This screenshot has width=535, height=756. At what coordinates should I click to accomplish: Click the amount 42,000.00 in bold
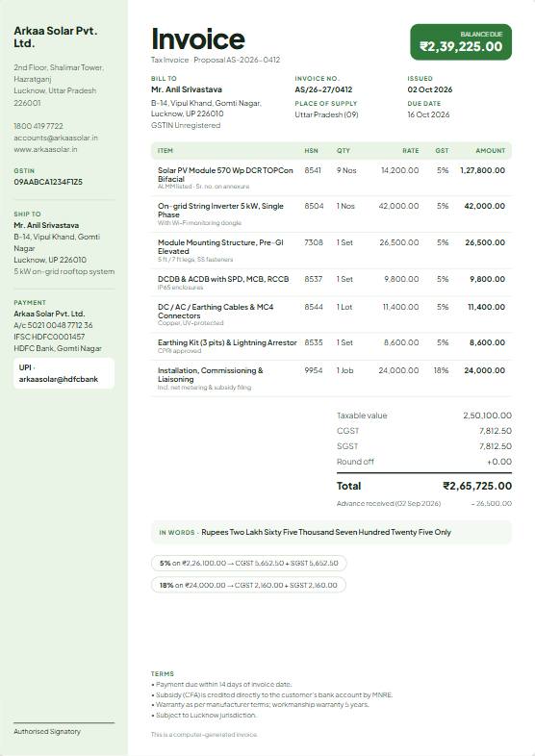pyautogui.click(x=485, y=206)
